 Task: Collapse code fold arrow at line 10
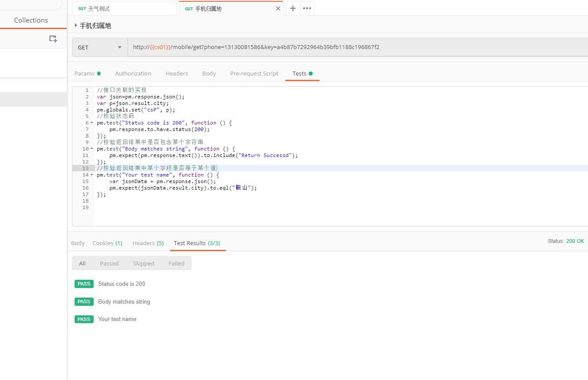tap(91, 149)
